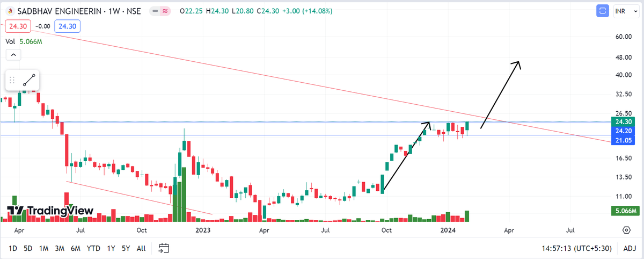Screen dimensions: 644x259
Task: Click the O22.25 open value
Action: 192,11
